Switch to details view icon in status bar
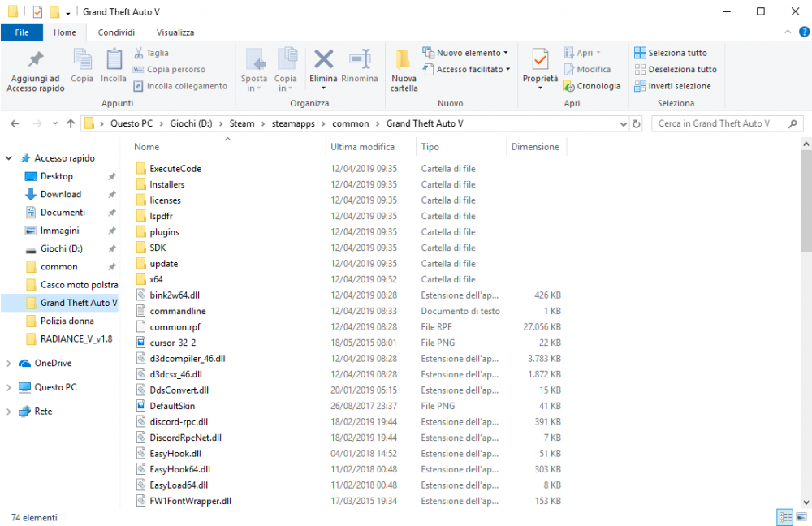Screen dimensions: 812x526 785,517
